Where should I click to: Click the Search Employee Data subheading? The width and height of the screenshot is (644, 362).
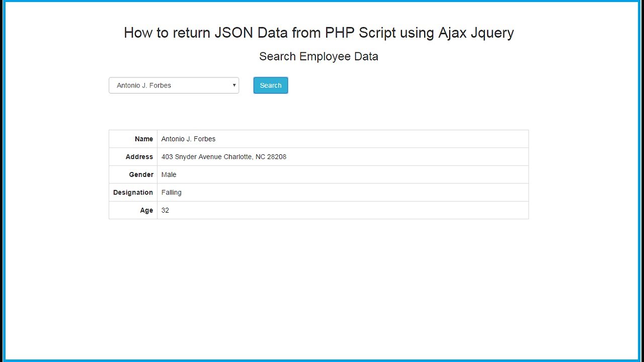[318, 56]
